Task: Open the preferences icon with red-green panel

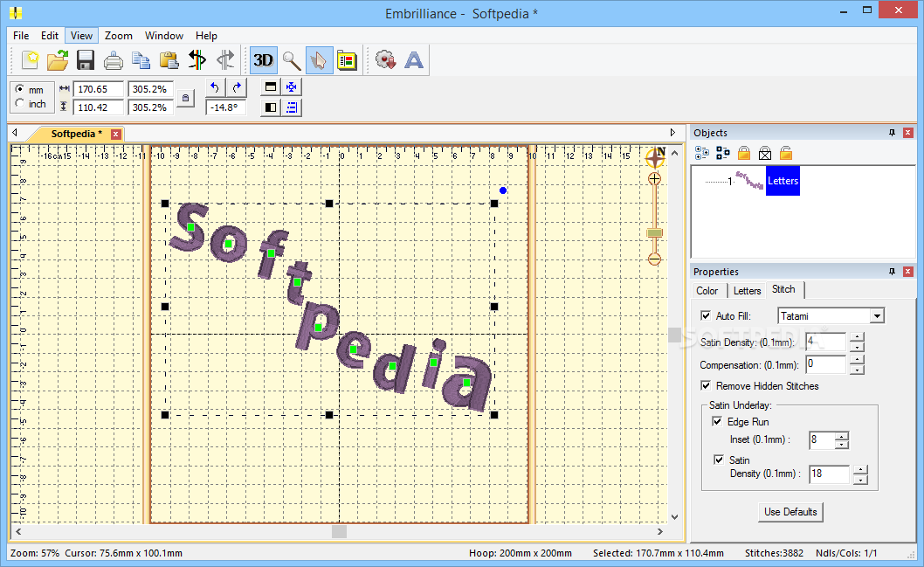Action: click(347, 60)
